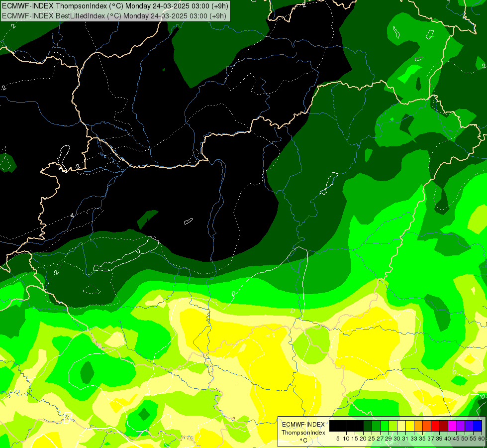The width and height of the screenshot is (487, 448).
Task: Click the ThompsonIndex title line at top
Action: click(115, 5)
